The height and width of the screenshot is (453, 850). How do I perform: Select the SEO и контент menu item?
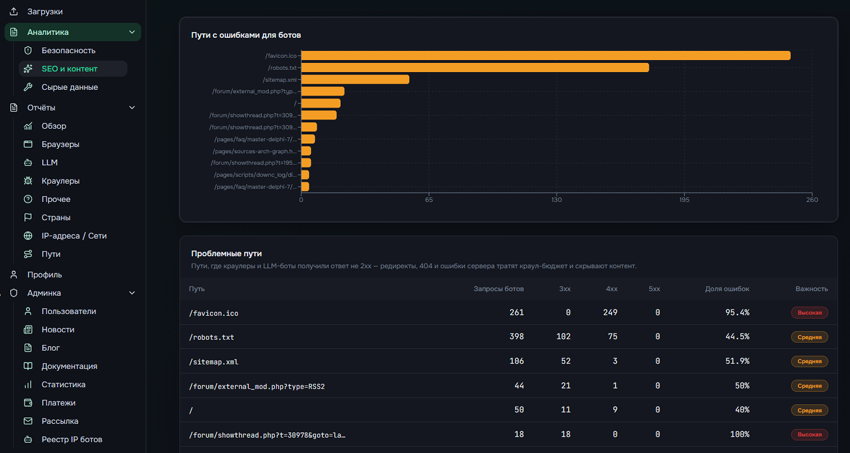73,69
